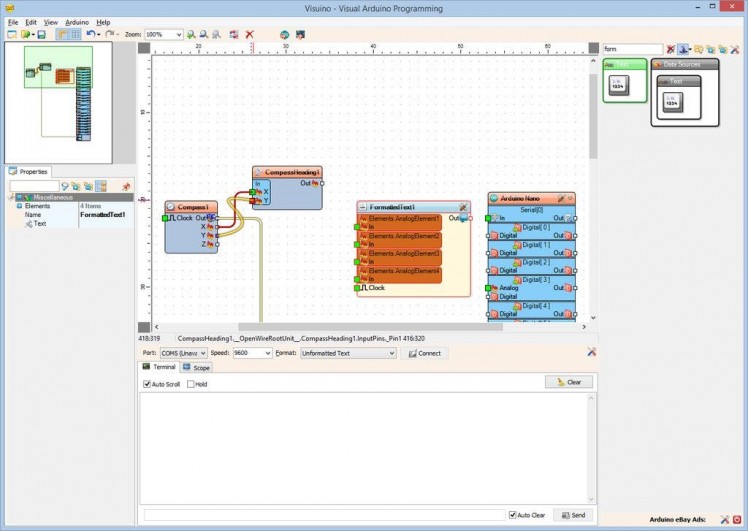Click the Zoom In magnifier icon
The height and width of the screenshot is (531, 748).
pyautogui.click(x=191, y=34)
